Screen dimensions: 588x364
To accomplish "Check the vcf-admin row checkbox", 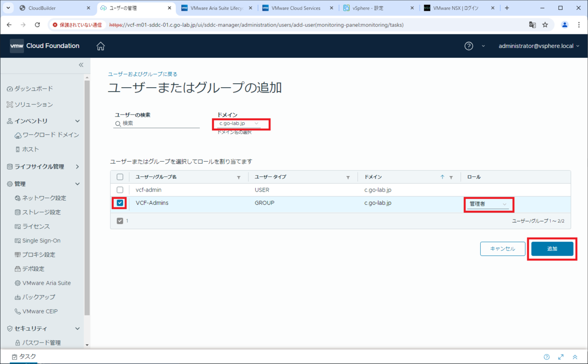I will [120, 190].
